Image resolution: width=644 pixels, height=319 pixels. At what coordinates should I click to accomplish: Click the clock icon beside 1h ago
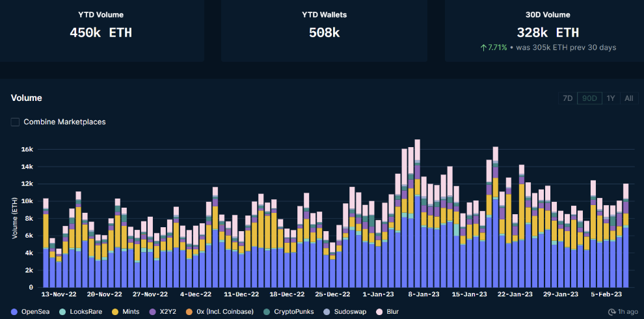pyautogui.click(x=613, y=312)
